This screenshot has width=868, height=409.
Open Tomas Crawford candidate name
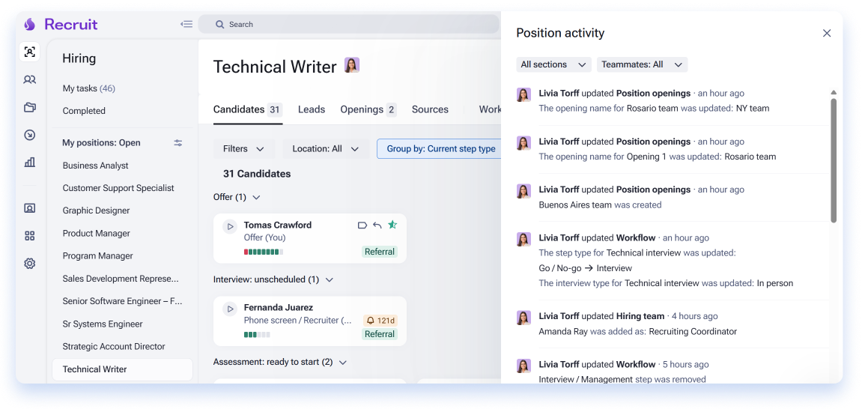(278, 225)
